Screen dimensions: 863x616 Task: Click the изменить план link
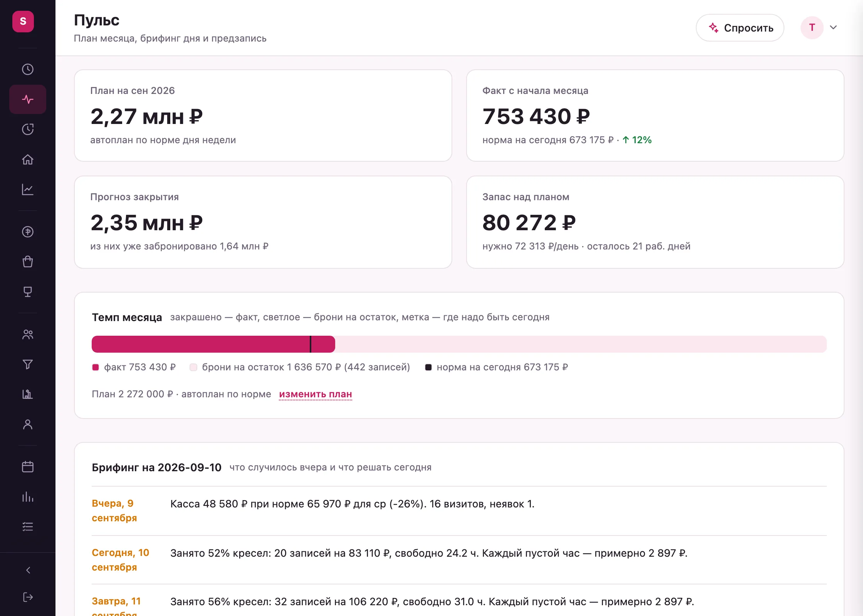click(316, 394)
